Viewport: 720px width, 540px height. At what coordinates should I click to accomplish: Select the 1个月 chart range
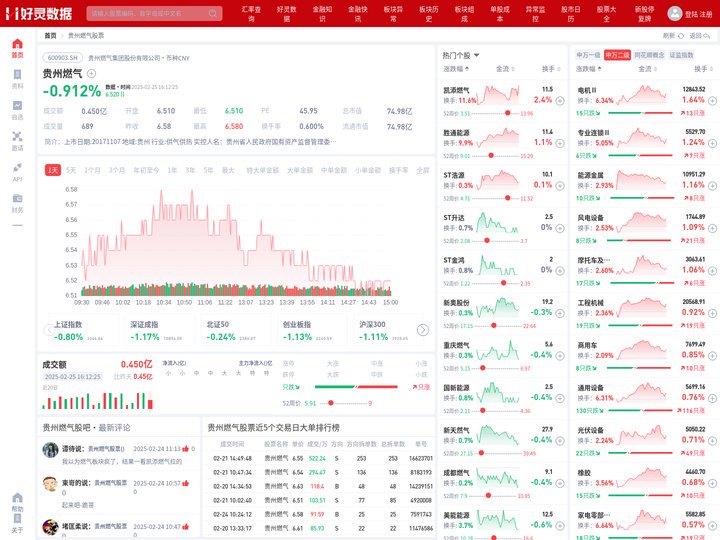(92, 170)
